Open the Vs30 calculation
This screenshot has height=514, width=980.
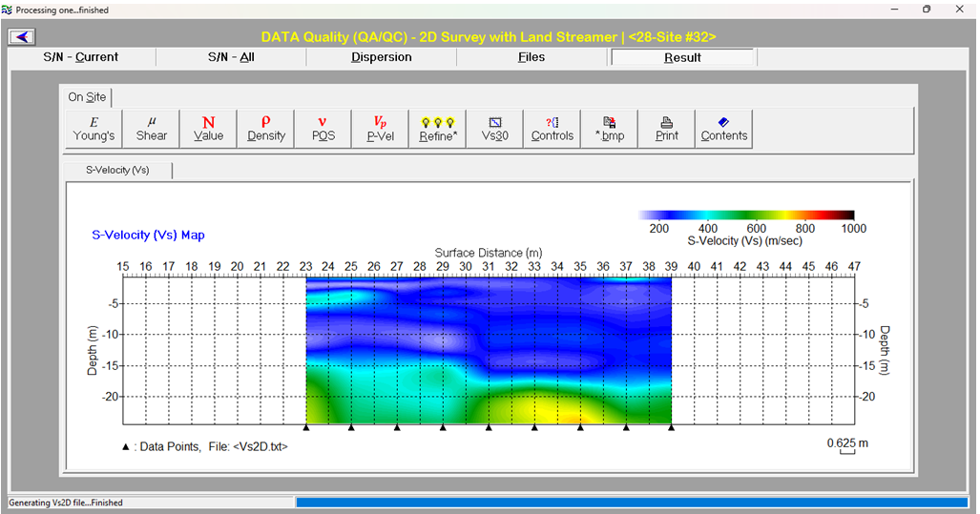pos(494,129)
